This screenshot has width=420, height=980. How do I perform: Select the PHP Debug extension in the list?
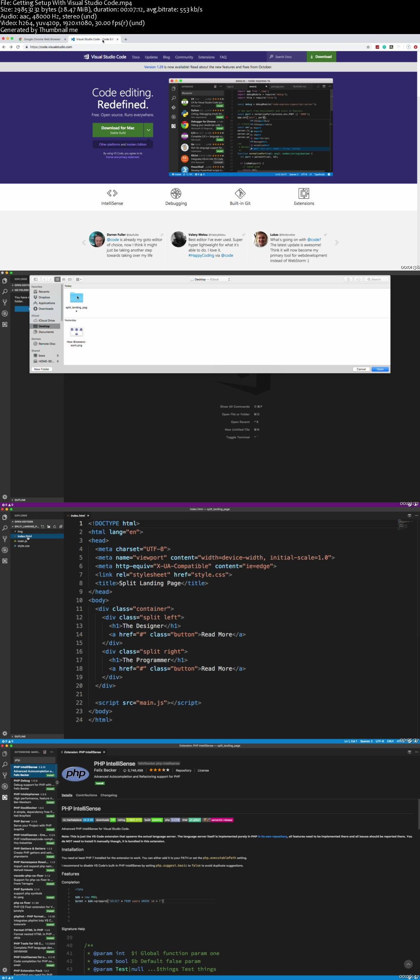coord(34,785)
